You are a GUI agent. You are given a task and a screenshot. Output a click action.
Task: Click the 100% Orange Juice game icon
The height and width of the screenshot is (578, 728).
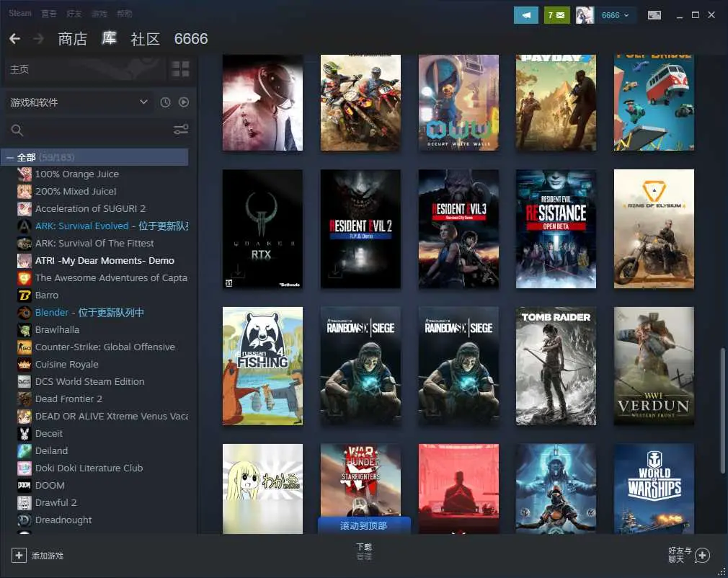[24, 174]
